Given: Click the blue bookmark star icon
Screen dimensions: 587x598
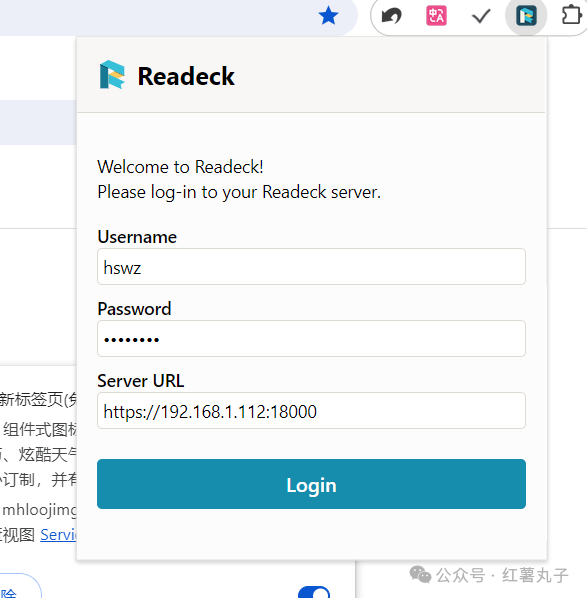Looking at the screenshot, I should pyautogui.click(x=328, y=16).
